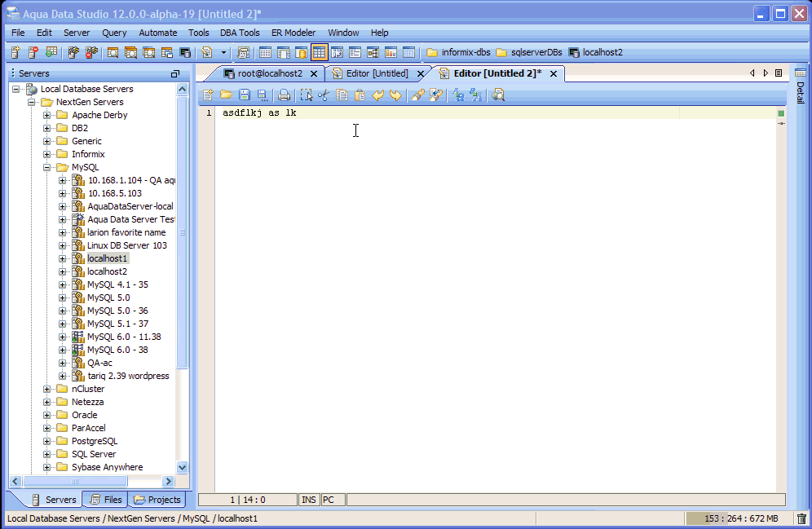Click the Save As disk icon with dots

[262, 95]
